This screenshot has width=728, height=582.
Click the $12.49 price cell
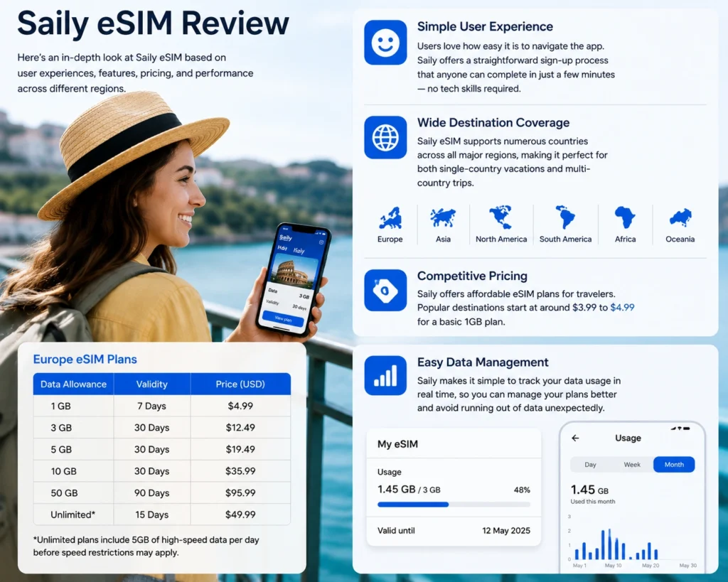(x=240, y=428)
